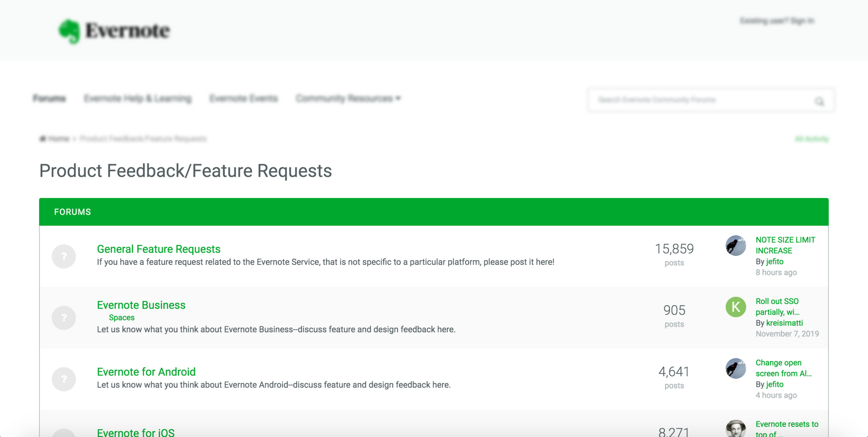The height and width of the screenshot is (437, 868).
Task: Go to Evernote Help & Learning
Action: click(x=138, y=98)
